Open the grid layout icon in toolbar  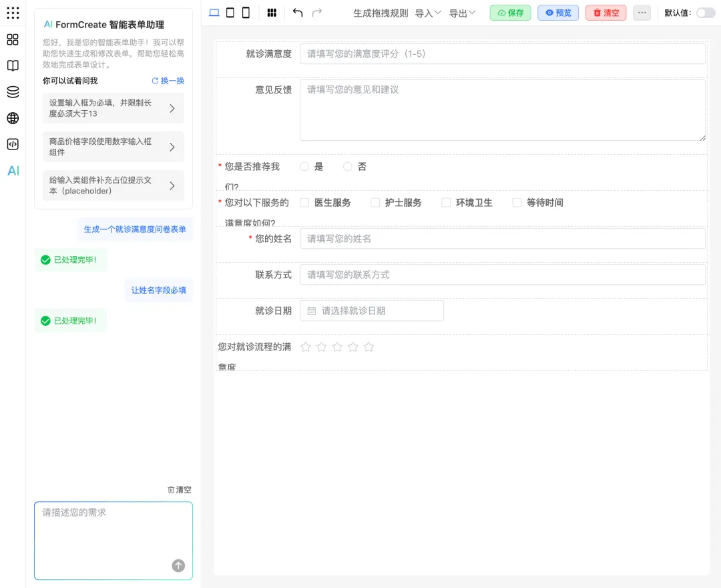(272, 12)
